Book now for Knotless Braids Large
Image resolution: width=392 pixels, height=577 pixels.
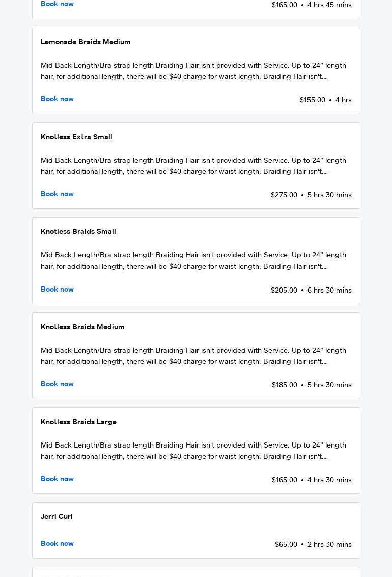(57, 479)
